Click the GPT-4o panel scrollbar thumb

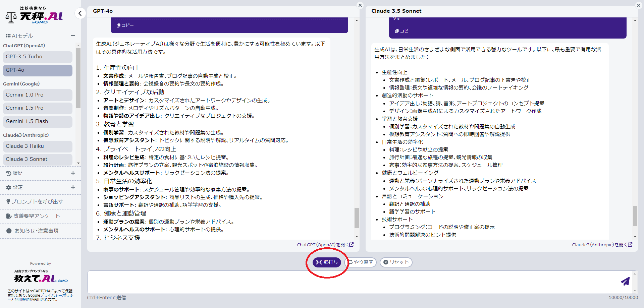click(x=357, y=218)
